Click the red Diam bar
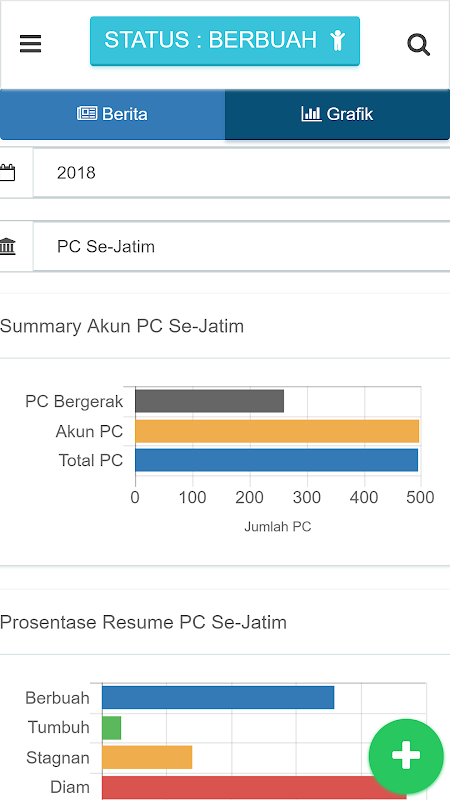 click(254, 787)
